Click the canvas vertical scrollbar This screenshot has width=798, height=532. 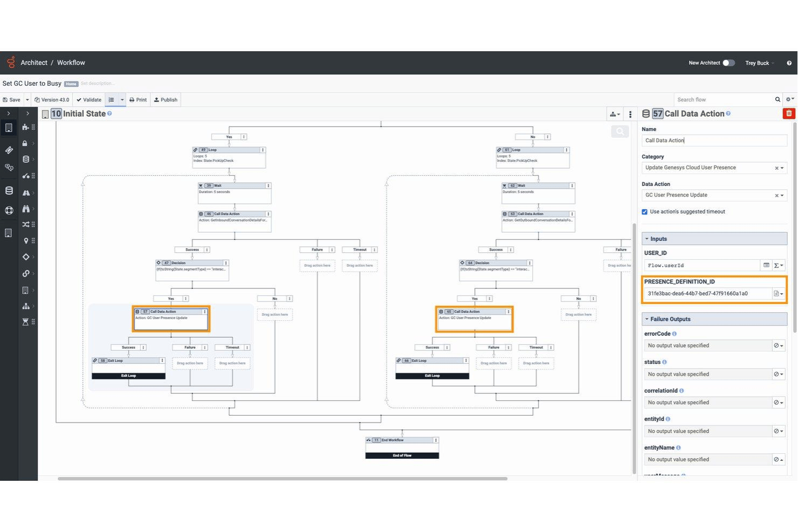(x=634, y=348)
